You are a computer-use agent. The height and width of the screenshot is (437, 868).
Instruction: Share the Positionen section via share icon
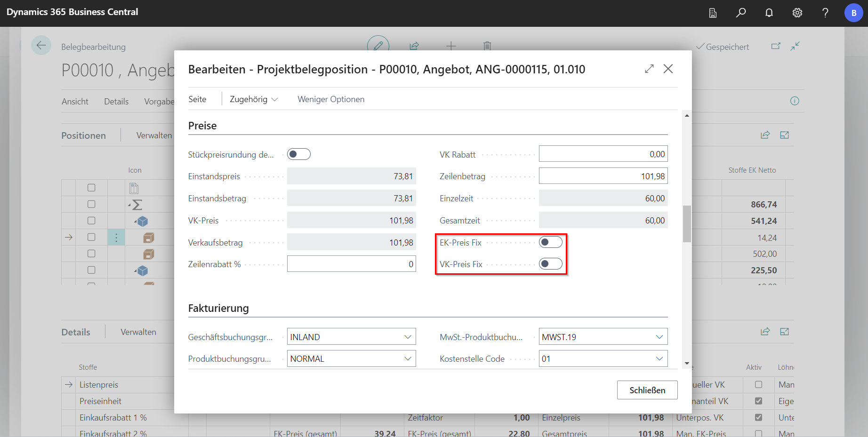[765, 135]
